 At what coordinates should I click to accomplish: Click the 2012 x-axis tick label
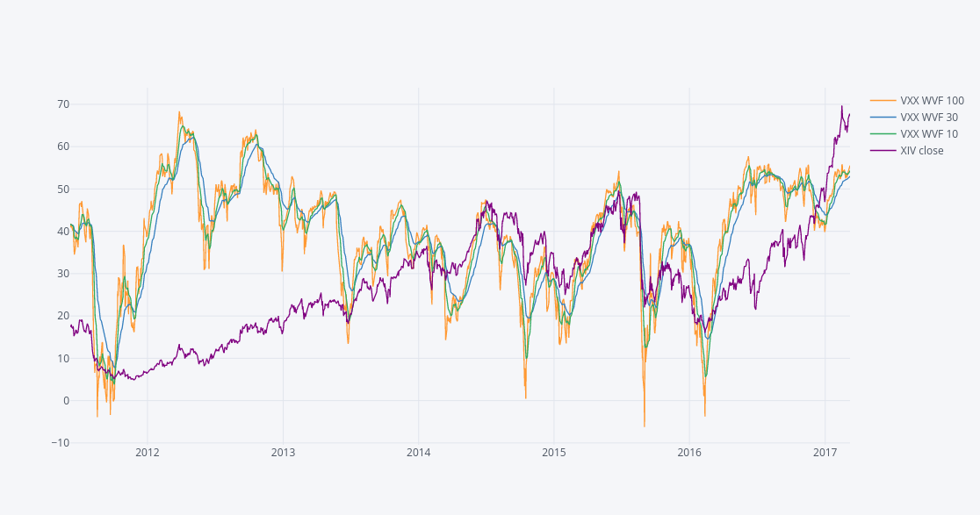148,453
